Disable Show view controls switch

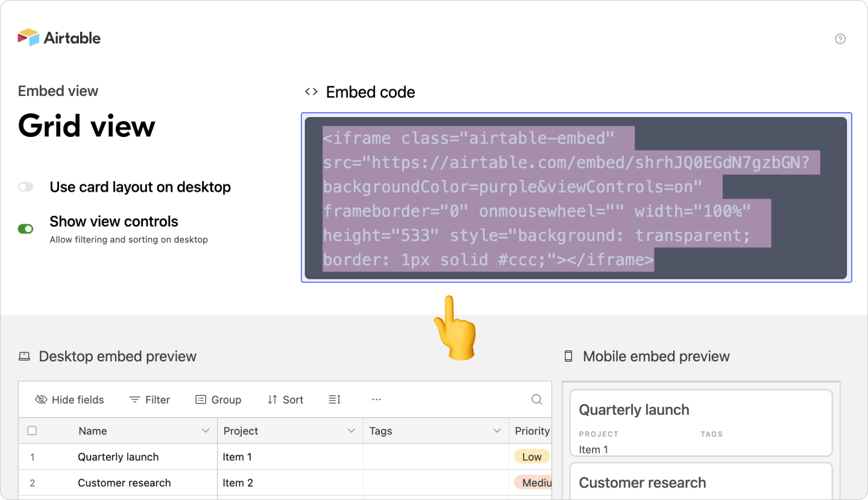[x=25, y=229]
